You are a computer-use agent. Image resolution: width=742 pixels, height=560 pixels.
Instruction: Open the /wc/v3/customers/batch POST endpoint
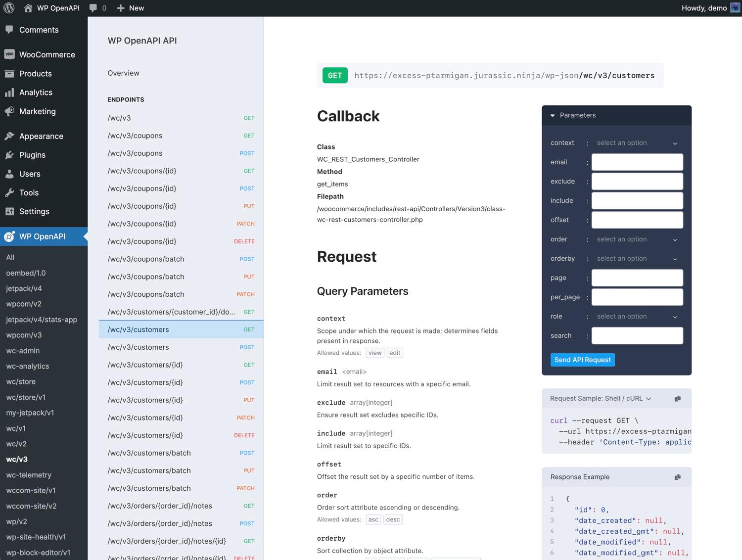pyautogui.click(x=181, y=453)
